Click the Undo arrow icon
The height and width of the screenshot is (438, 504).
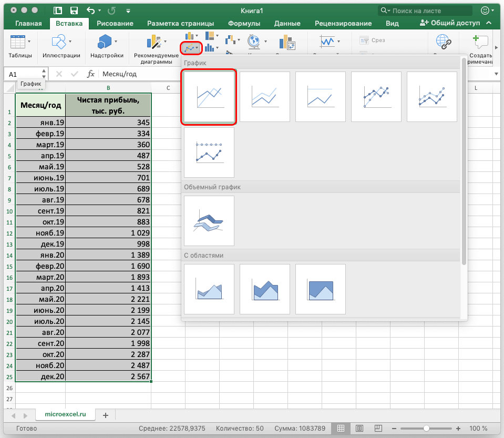90,11
